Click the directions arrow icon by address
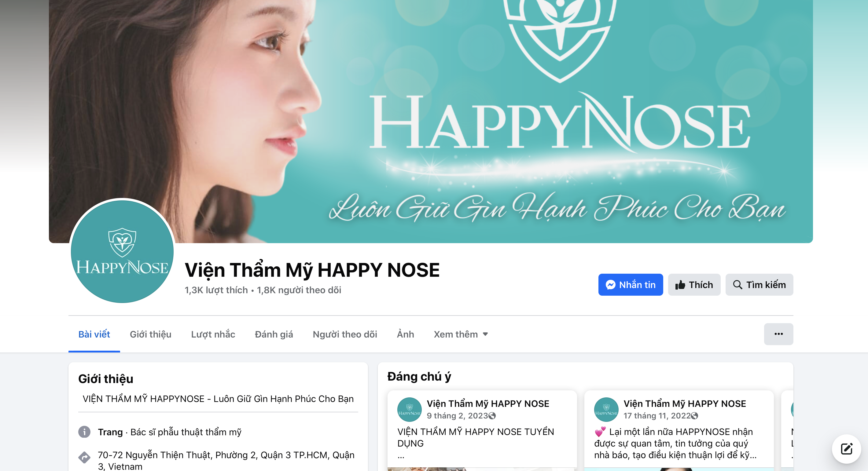This screenshot has height=471, width=868. coord(84,457)
